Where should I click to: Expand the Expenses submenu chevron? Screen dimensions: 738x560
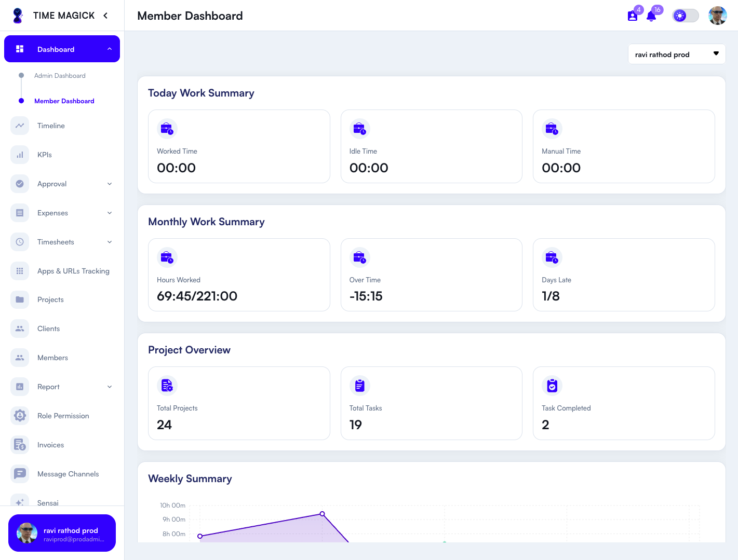pyautogui.click(x=110, y=213)
